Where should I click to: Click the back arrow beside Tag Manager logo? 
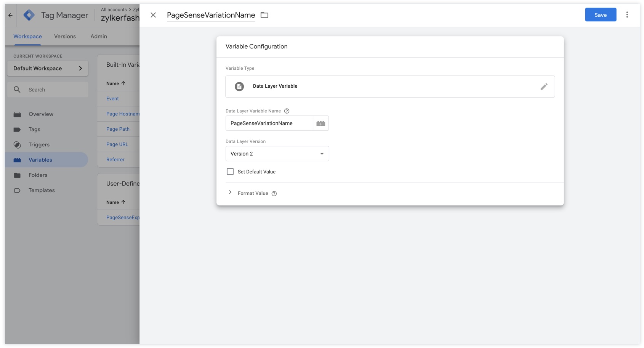coord(11,15)
